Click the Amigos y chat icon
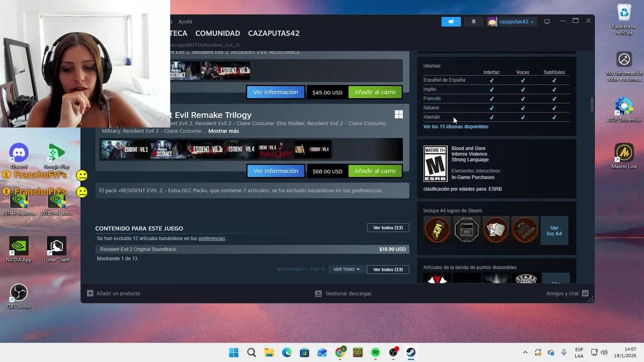The image size is (644, 362). 585,293
